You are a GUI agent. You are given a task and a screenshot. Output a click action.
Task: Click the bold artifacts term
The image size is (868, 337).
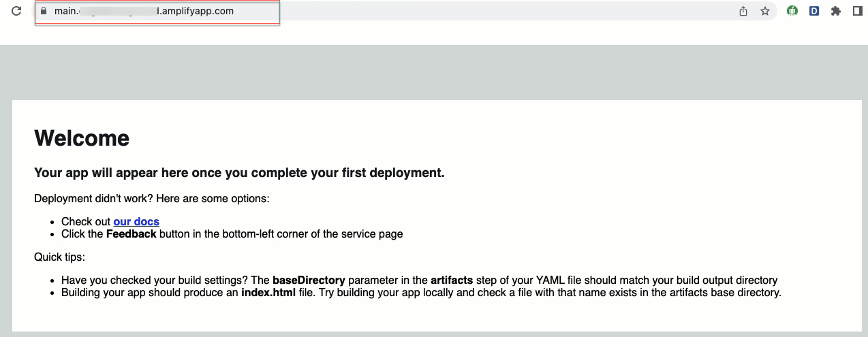452,280
